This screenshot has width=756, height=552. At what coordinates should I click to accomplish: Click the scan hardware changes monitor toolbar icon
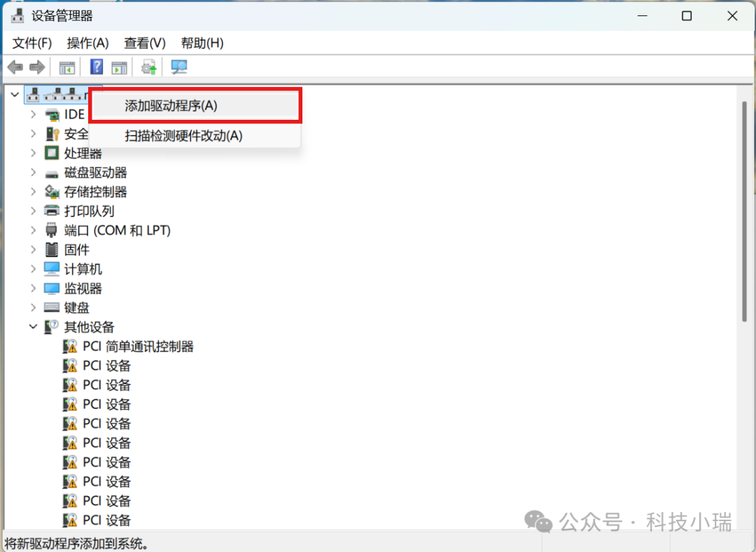[179, 67]
